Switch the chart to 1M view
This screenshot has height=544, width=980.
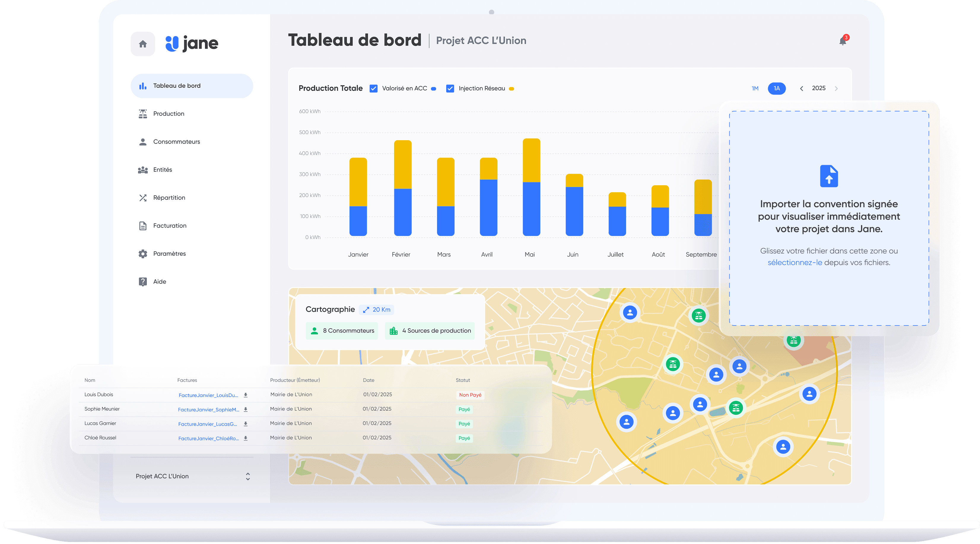(755, 89)
